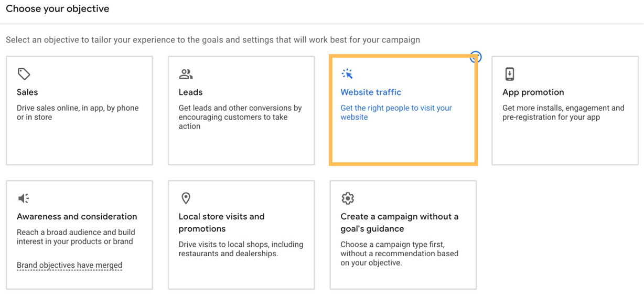Click the Awareness and consideration megaphone icon

click(x=24, y=198)
